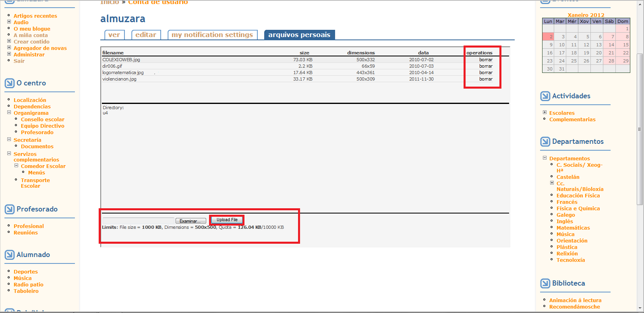Click Examinar to browse for a file
This screenshot has height=313, width=644.
click(191, 221)
